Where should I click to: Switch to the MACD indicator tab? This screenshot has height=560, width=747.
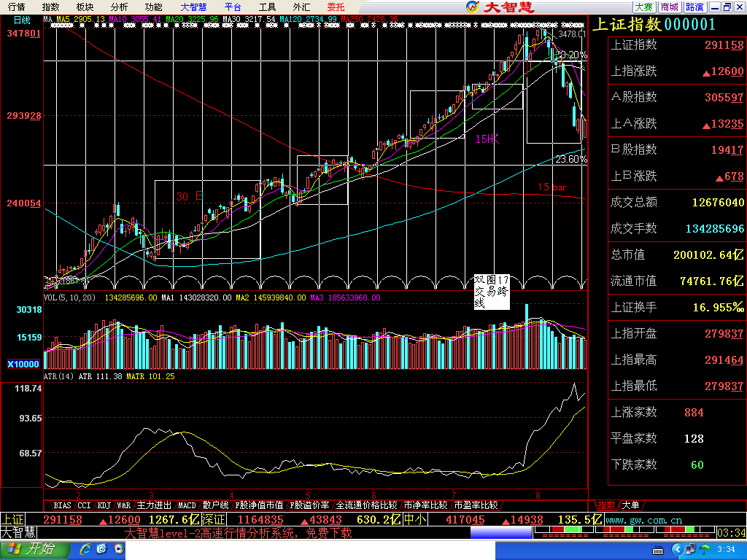pos(187,505)
